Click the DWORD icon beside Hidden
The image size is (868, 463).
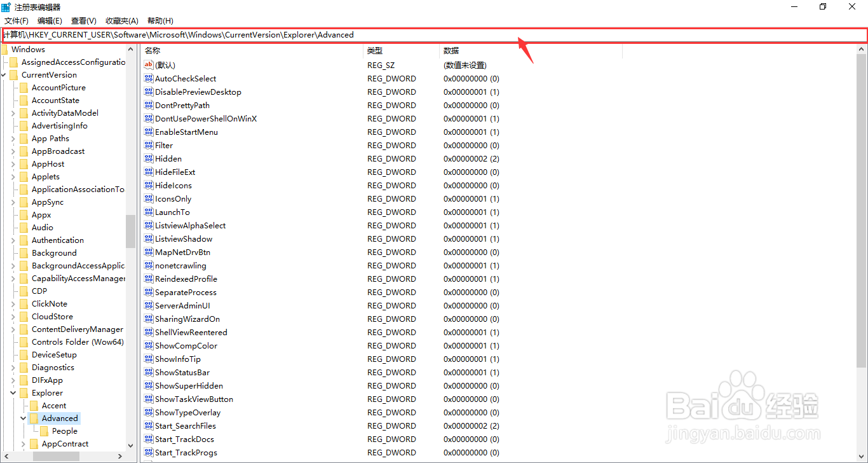pyautogui.click(x=149, y=158)
